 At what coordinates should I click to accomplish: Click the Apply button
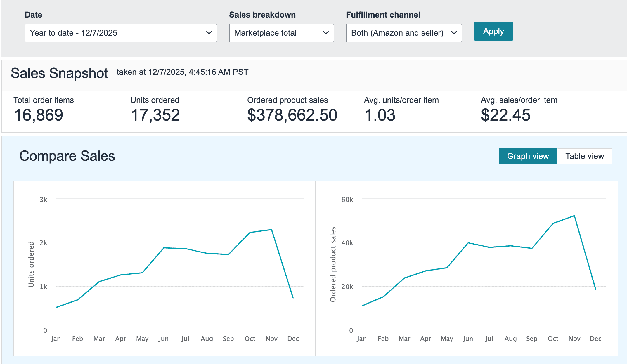(x=493, y=31)
